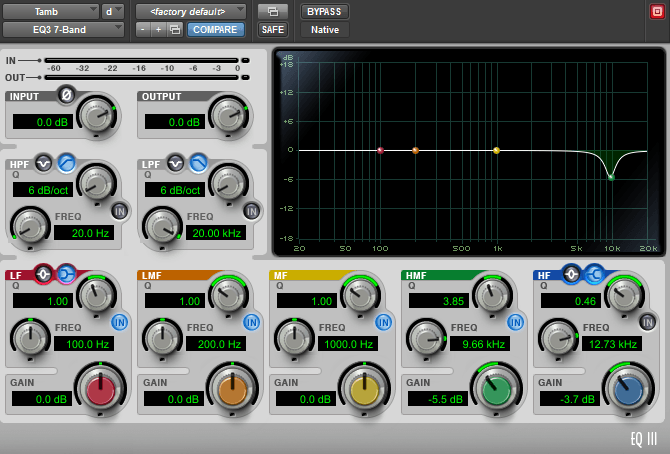670x454 pixels.
Task: Select the next preset with plus button
Action: coord(158,29)
